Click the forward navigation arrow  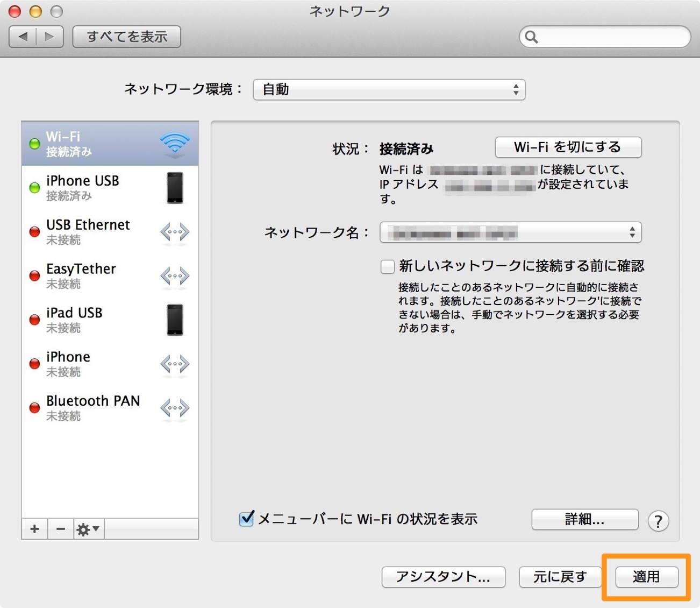pyautogui.click(x=50, y=37)
